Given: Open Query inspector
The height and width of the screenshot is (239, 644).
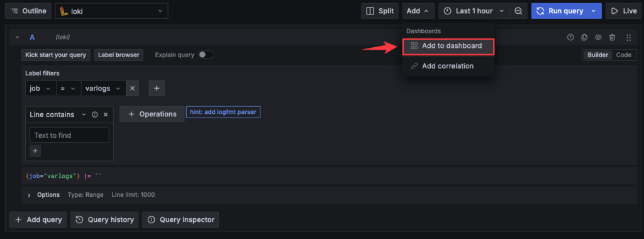Looking at the screenshot, I should point(180,220).
